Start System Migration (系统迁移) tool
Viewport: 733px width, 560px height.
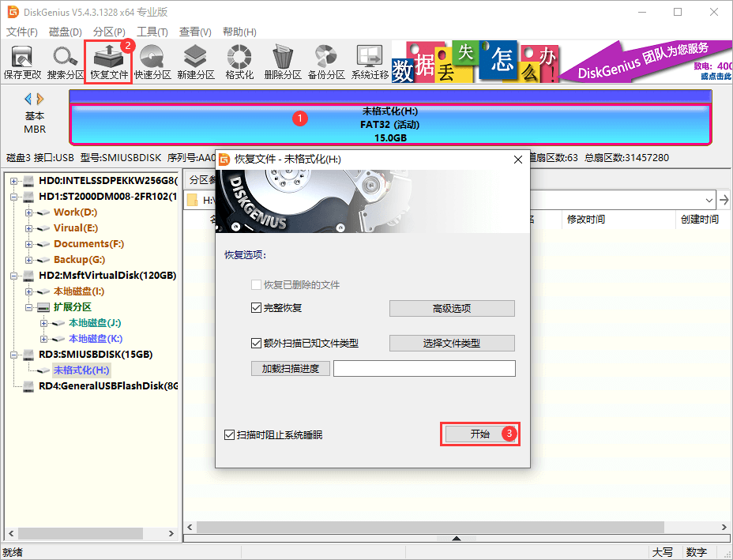point(370,62)
